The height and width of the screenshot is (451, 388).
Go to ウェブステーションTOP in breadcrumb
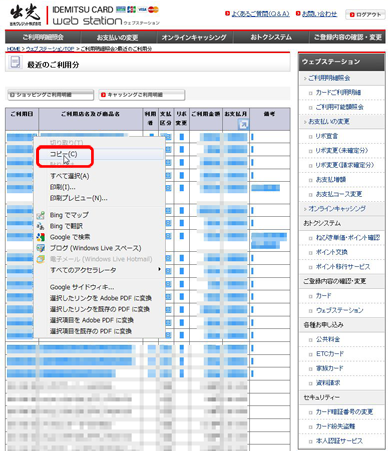(50, 49)
